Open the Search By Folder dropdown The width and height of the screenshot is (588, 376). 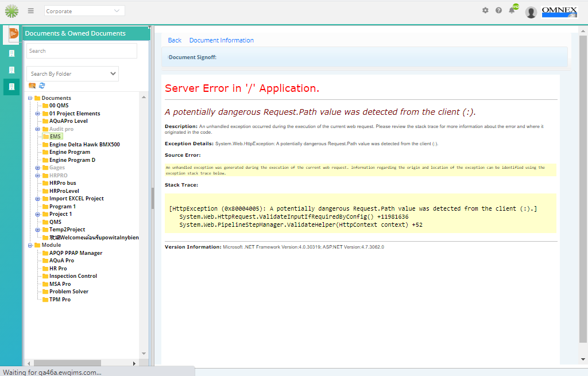[x=72, y=74]
